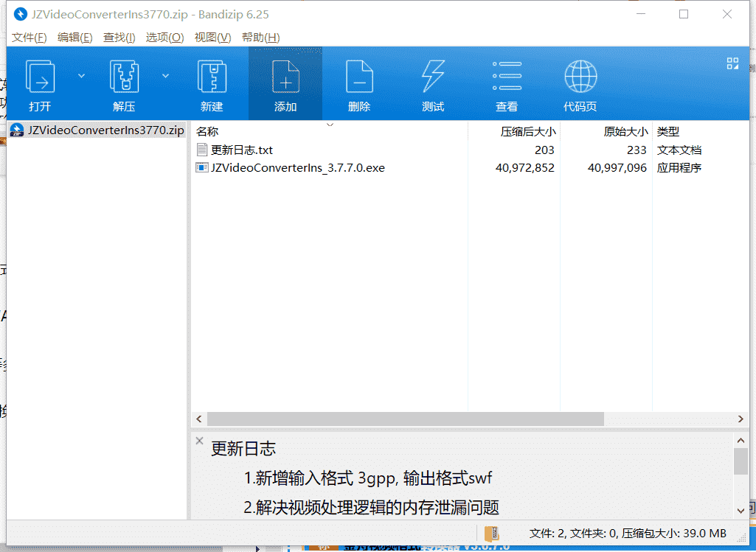The image size is (756, 552).
Task: Select JZVideoConverterIns3770.zip in the tree panel
Action: [x=97, y=130]
